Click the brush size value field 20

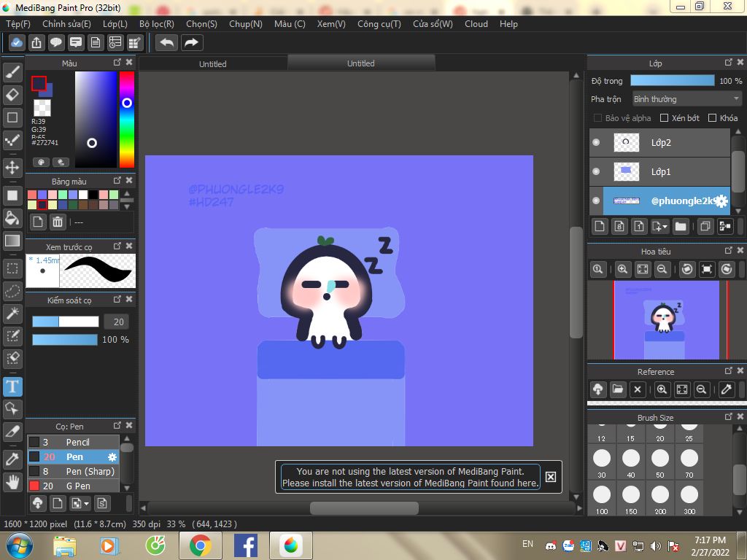coord(116,322)
